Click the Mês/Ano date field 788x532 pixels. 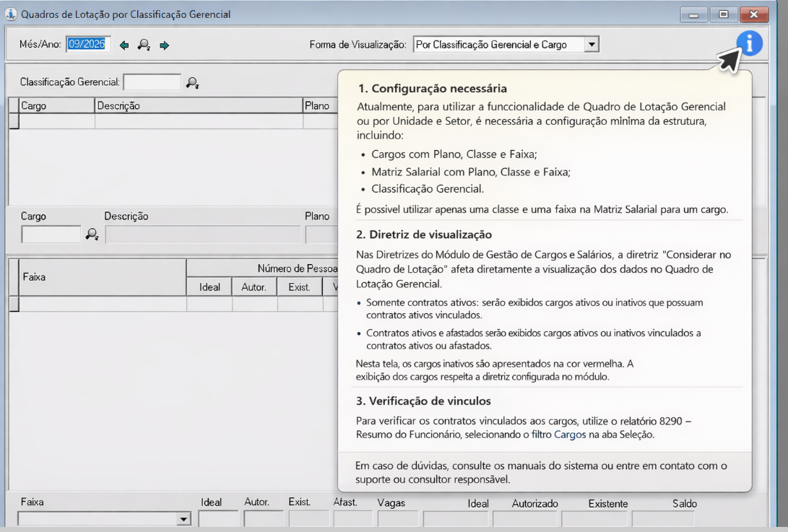[87, 45]
